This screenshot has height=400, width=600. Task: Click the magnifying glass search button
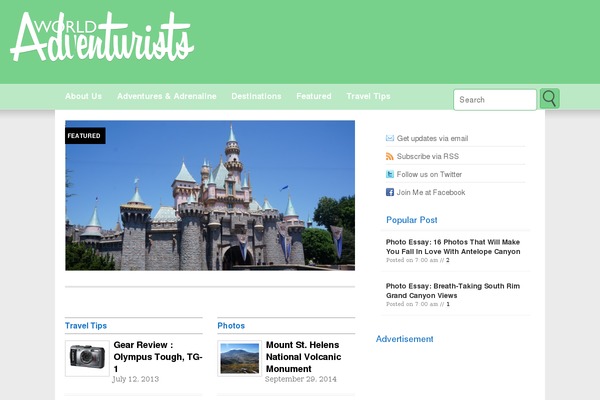(x=549, y=98)
